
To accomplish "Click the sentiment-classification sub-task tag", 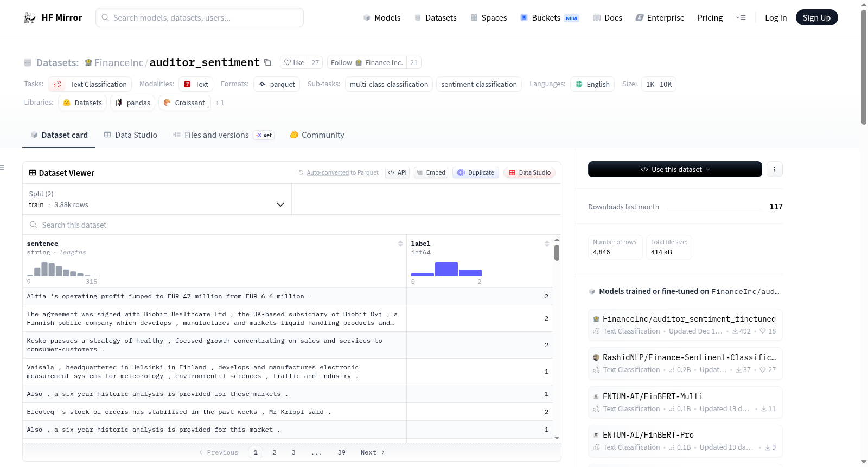I will pyautogui.click(x=479, y=84).
